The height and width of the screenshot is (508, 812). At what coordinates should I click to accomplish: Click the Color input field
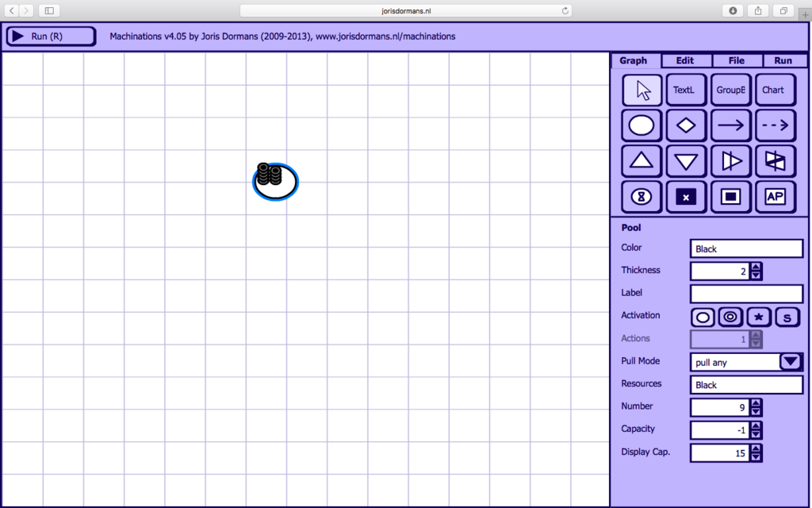tap(746, 248)
